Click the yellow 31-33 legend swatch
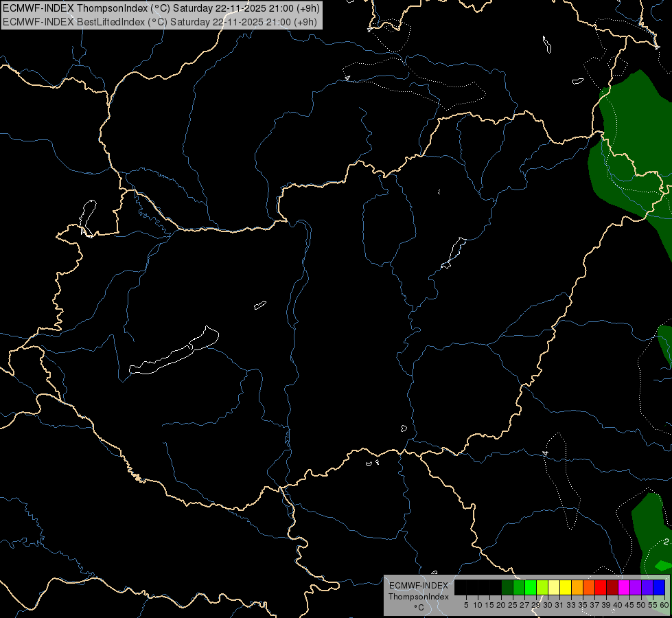Image resolution: width=672 pixels, height=618 pixels. 566,587
